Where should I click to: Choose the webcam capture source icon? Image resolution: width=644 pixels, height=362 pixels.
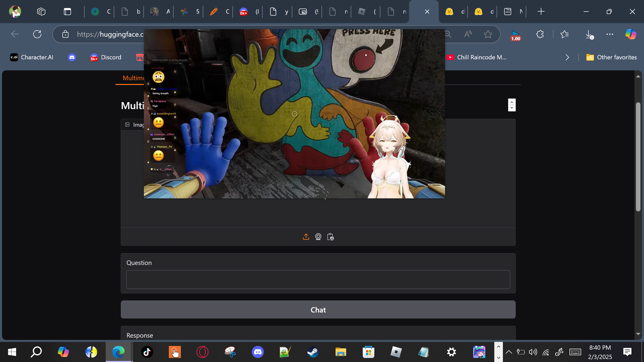pos(318,237)
